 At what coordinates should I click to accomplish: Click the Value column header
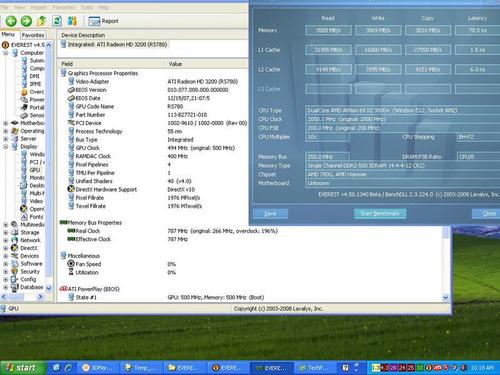coord(207,64)
